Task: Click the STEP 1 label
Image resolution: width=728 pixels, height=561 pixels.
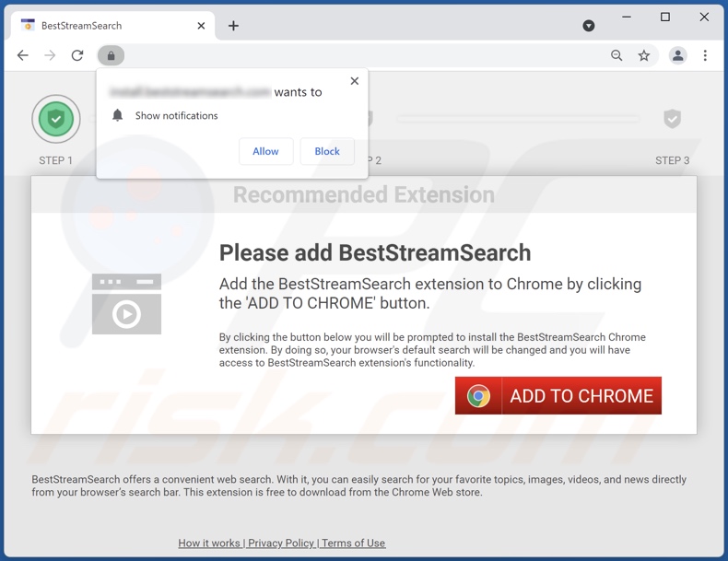Action: pyautogui.click(x=55, y=160)
